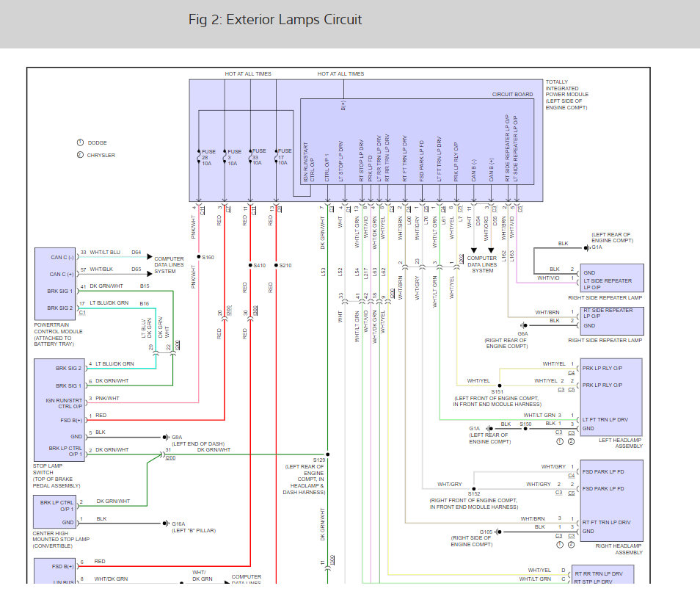Click 'HOT AT ALL TIMES' above the fuses

pyautogui.click(x=248, y=73)
